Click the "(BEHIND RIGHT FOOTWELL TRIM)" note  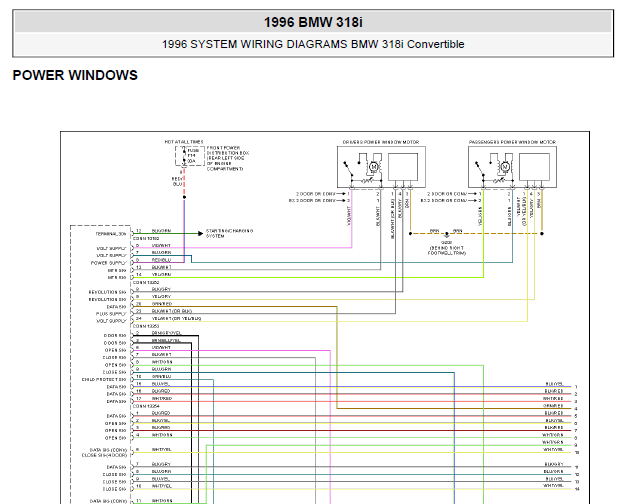point(447,251)
